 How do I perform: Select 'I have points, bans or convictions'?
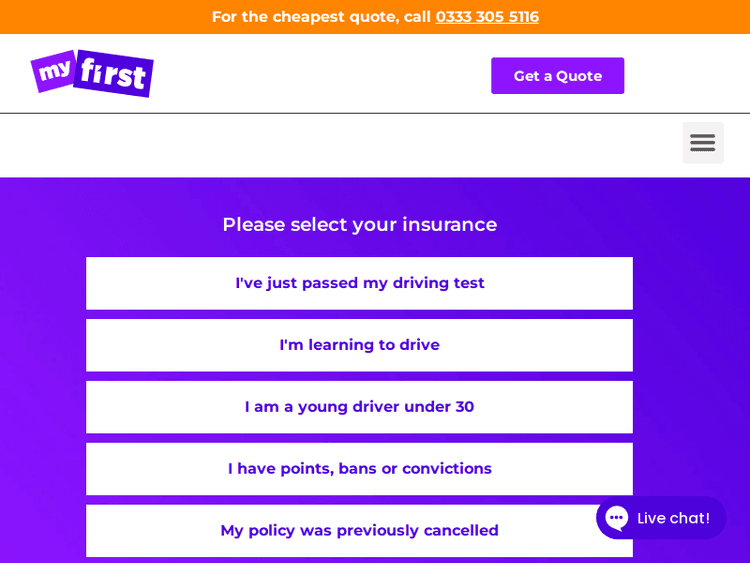(359, 469)
